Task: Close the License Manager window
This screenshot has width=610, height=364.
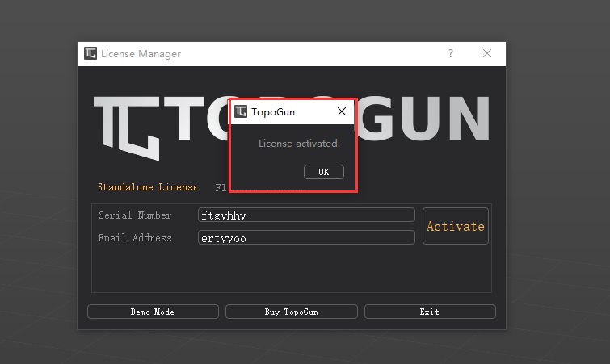Action: [x=487, y=54]
